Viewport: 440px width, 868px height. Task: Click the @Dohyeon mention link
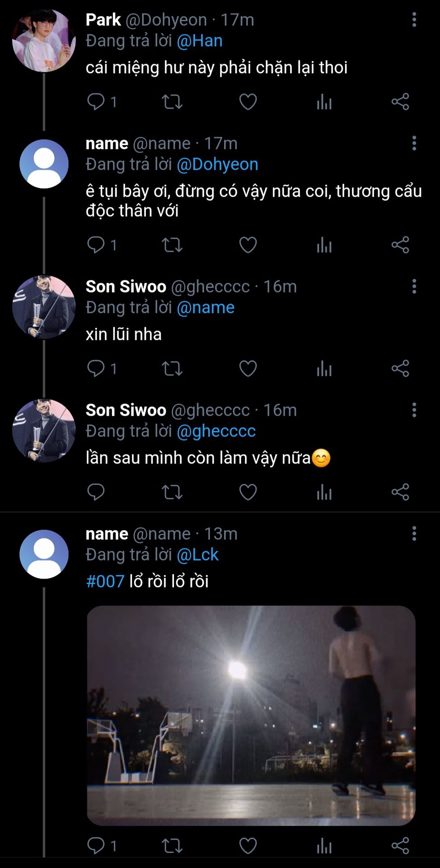[217, 164]
